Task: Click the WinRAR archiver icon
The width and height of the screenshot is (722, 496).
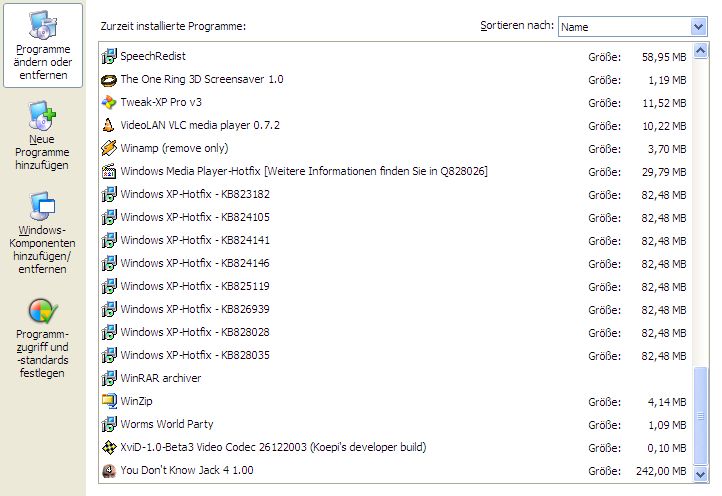Action: coord(109,379)
